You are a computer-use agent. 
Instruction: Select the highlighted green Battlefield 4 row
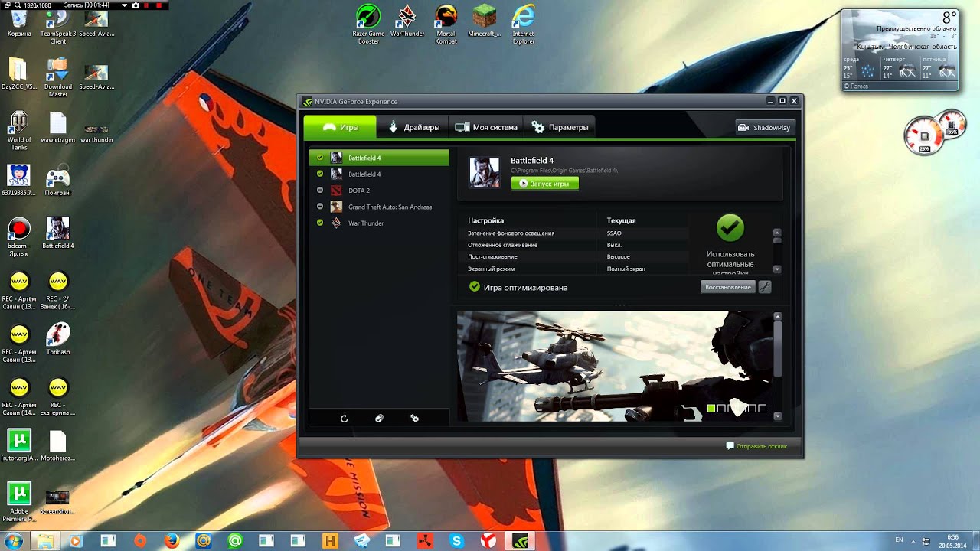(x=379, y=158)
